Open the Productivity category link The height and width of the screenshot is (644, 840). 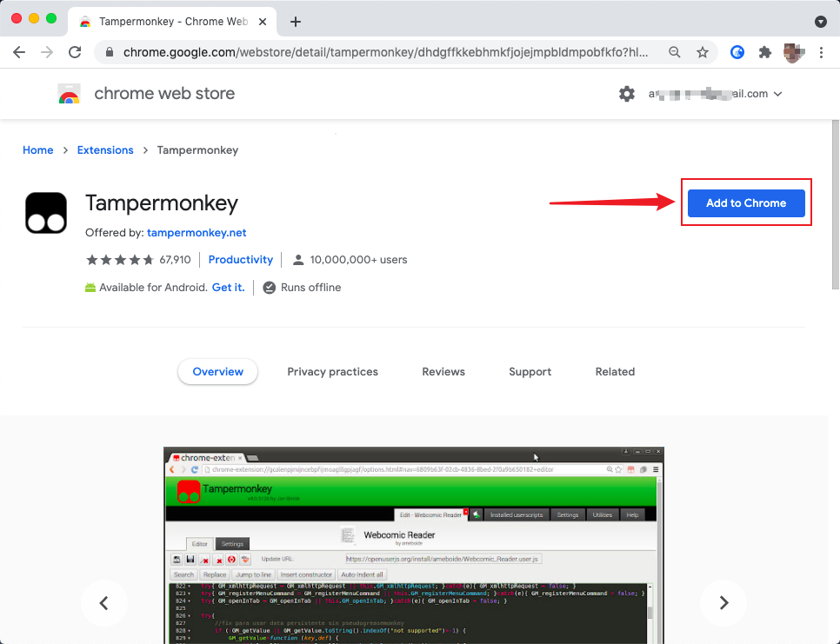(x=241, y=259)
